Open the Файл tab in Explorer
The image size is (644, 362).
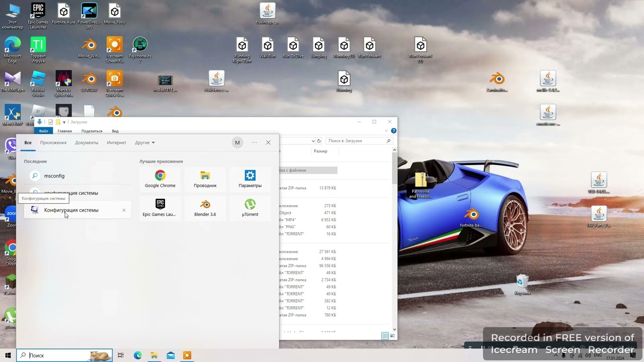[x=43, y=131]
